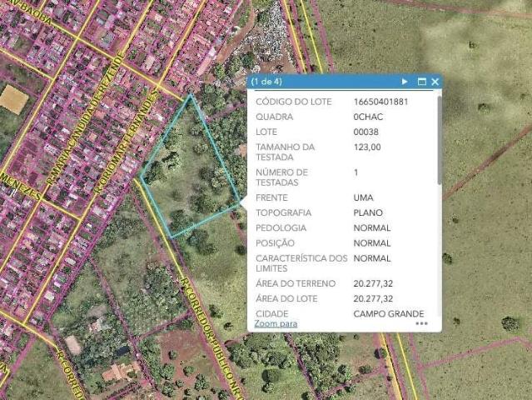
Task: Select POSIÇÃO value NORMAL
Action: pyautogui.click(x=372, y=243)
